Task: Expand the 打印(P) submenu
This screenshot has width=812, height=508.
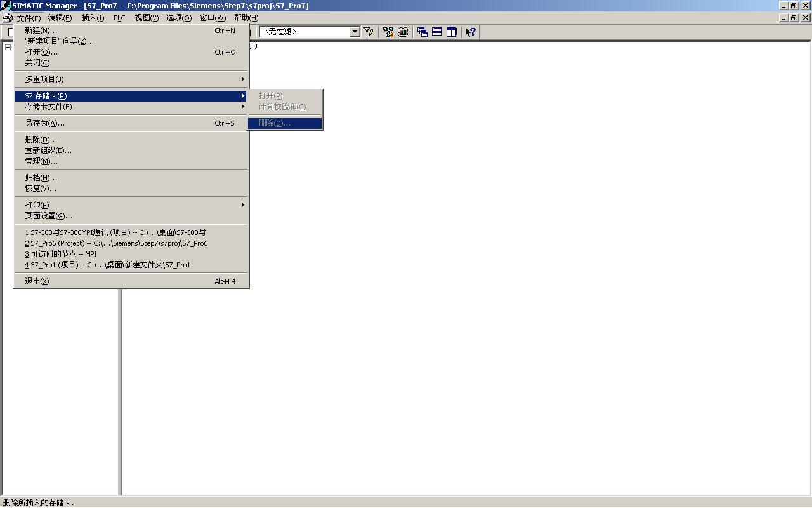Action: click(x=131, y=205)
